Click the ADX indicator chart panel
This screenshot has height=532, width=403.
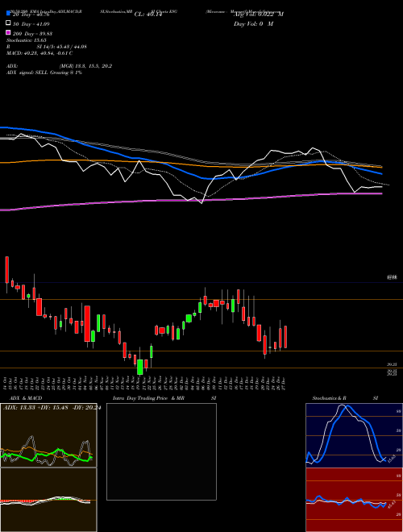pos(48,435)
